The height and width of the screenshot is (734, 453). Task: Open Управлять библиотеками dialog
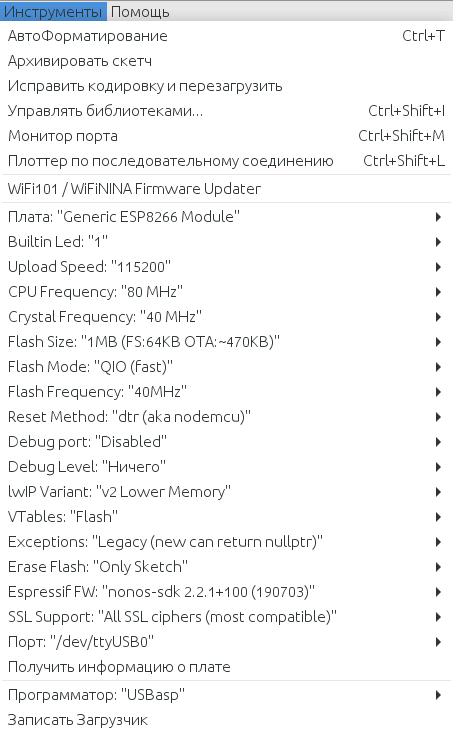tap(226, 111)
